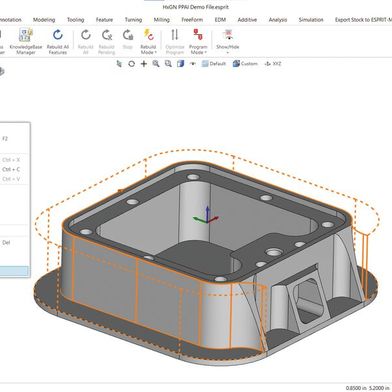The width and height of the screenshot is (392, 392).
Task: Open the Tooling ribbon tab
Action: click(x=76, y=20)
